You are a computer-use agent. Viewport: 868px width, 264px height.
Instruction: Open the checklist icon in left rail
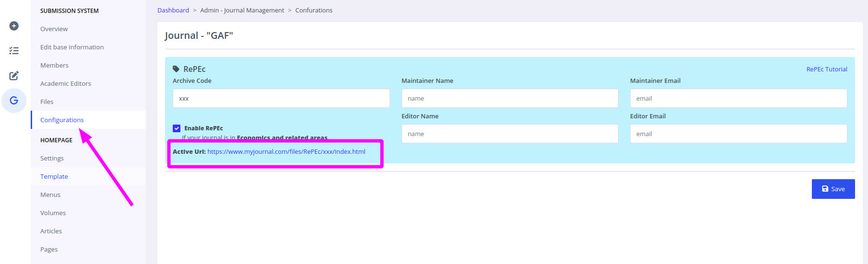point(14,51)
